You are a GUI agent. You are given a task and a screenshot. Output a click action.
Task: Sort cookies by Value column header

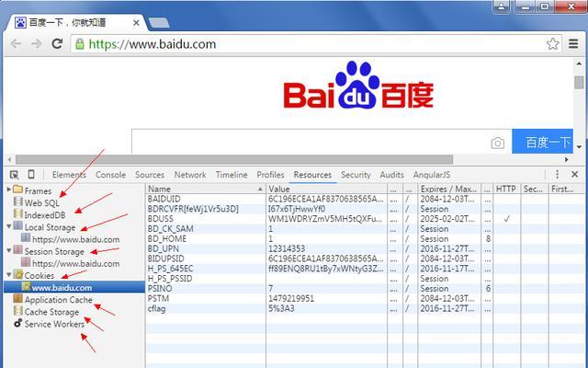pos(326,189)
